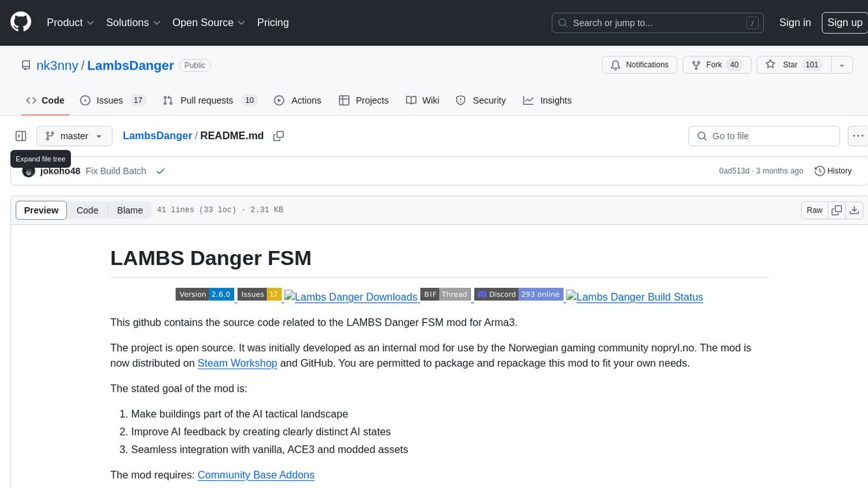Click the repository icon beside nk3nny
Image resolution: width=868 pixels, height=488 pixels.
point(26,65)
